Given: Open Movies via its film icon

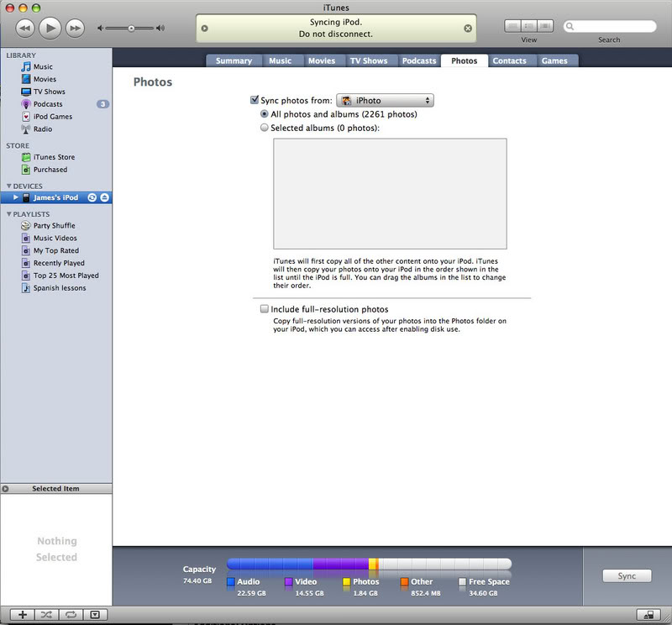Looking at the screenshot, I should [26, 79].
